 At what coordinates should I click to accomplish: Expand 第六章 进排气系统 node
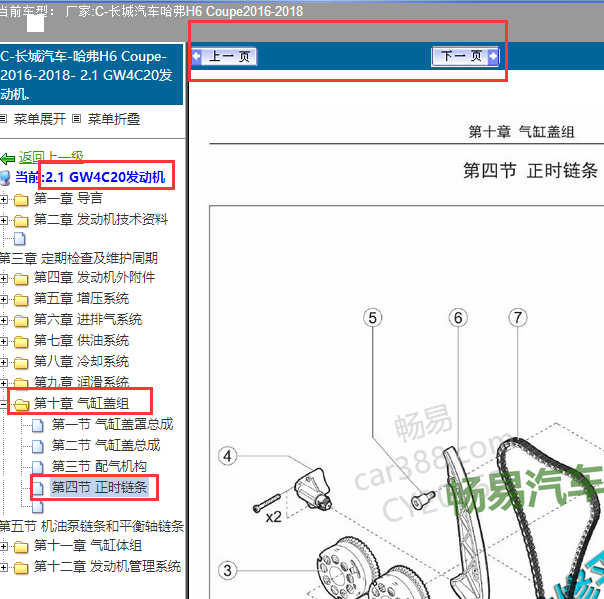3,320
